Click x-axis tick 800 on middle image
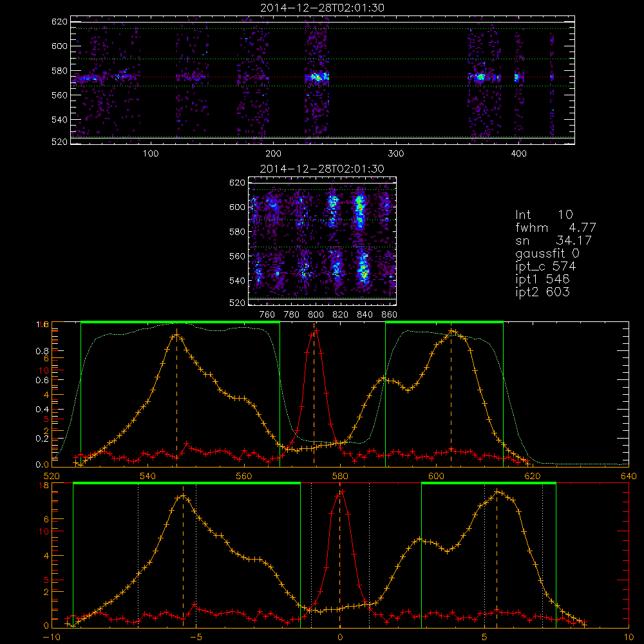This screenshot has height=644, width=644. click(x=316, y=315)
